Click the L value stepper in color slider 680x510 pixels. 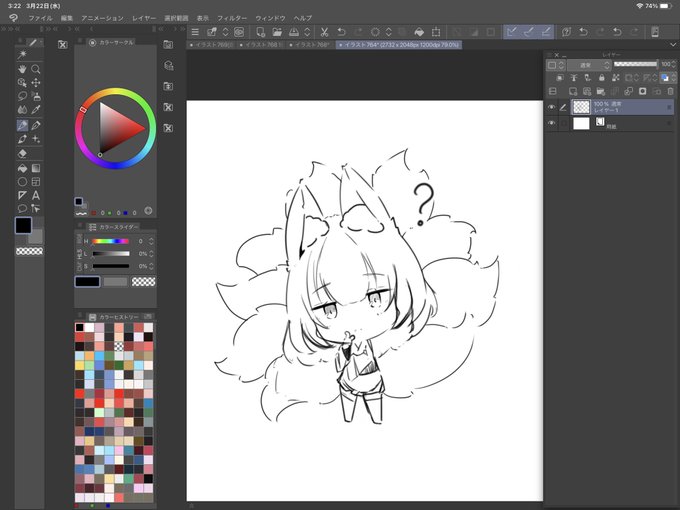(151, 254)
